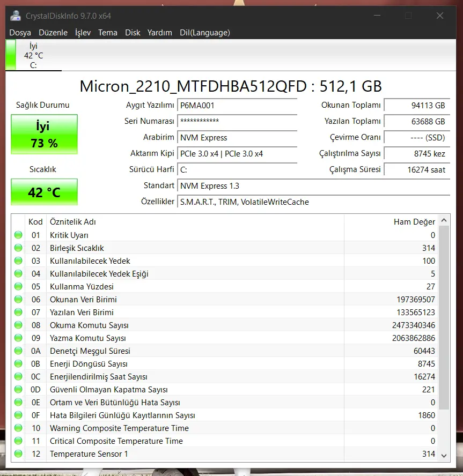Click raw value 2473340346
This screenshot has width=463, height=476.
pyautogui.click(x=414, y=325)
